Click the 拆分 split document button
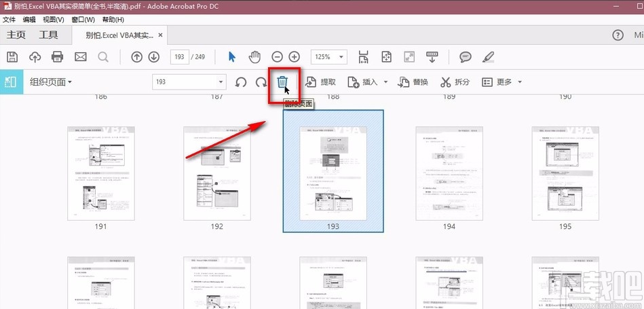Screen dimensions: 644x309 455,82
